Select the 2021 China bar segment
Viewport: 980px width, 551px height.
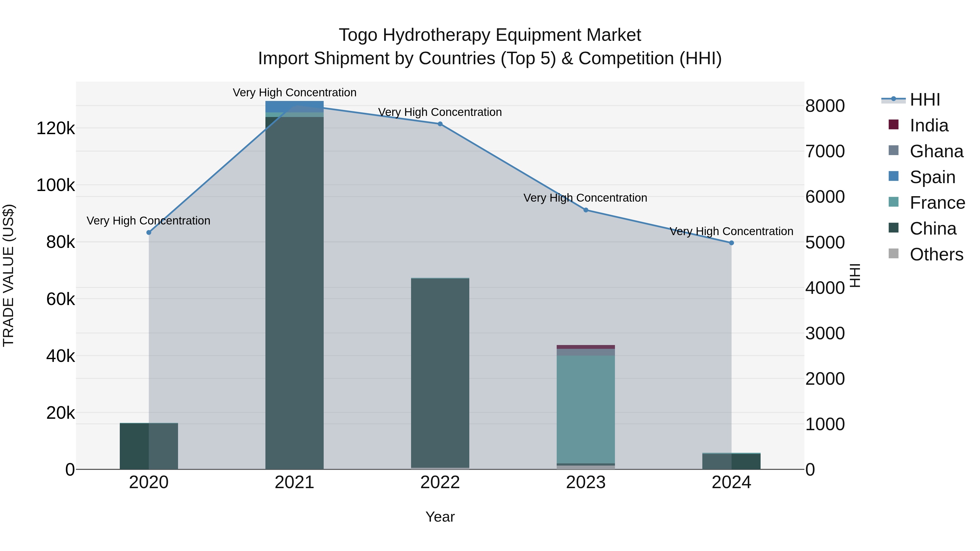tap(295, 293)
